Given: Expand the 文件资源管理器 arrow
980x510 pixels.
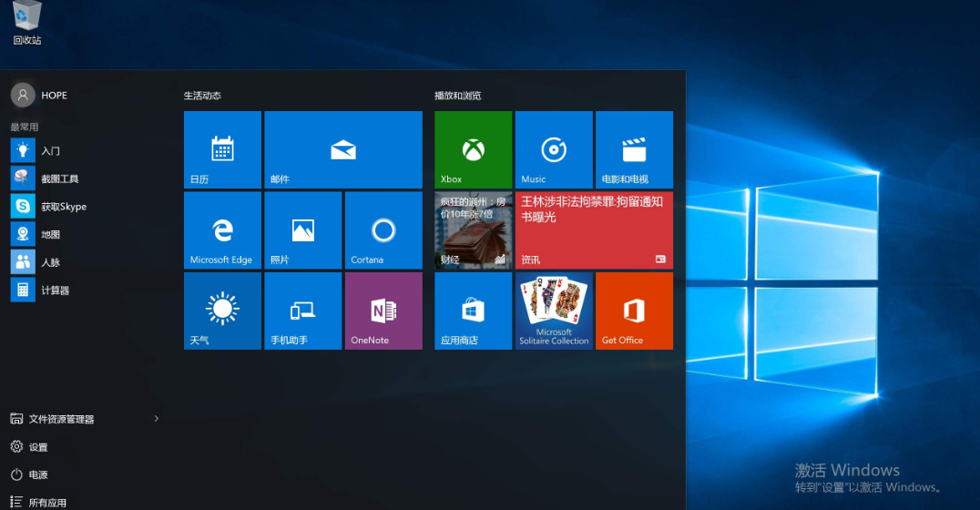Looking at the screenshot, I should click(x=156, y=419).
